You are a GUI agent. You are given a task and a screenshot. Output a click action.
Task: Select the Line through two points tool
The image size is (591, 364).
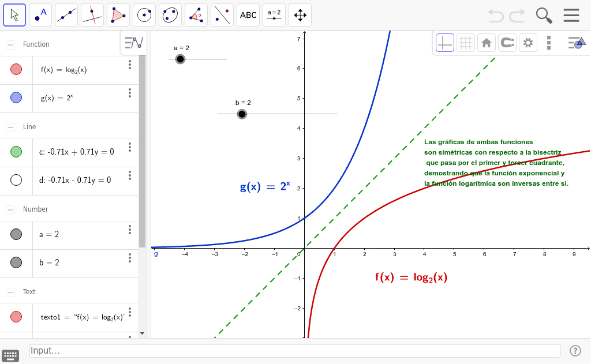pyautogui.click(x=66, y=15)
